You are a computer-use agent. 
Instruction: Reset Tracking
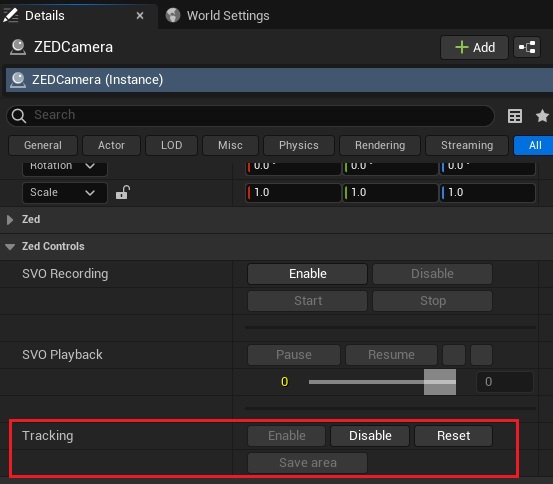click(453, 436)
